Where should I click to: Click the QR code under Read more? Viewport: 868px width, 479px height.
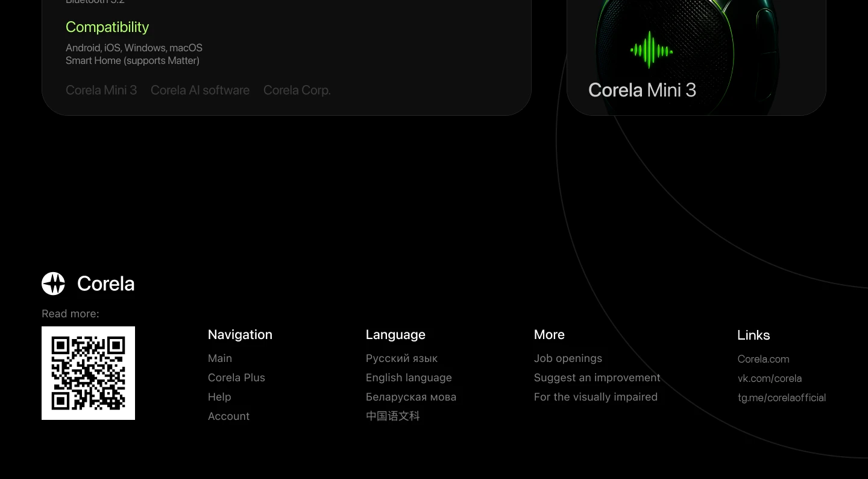coord(88,373)
